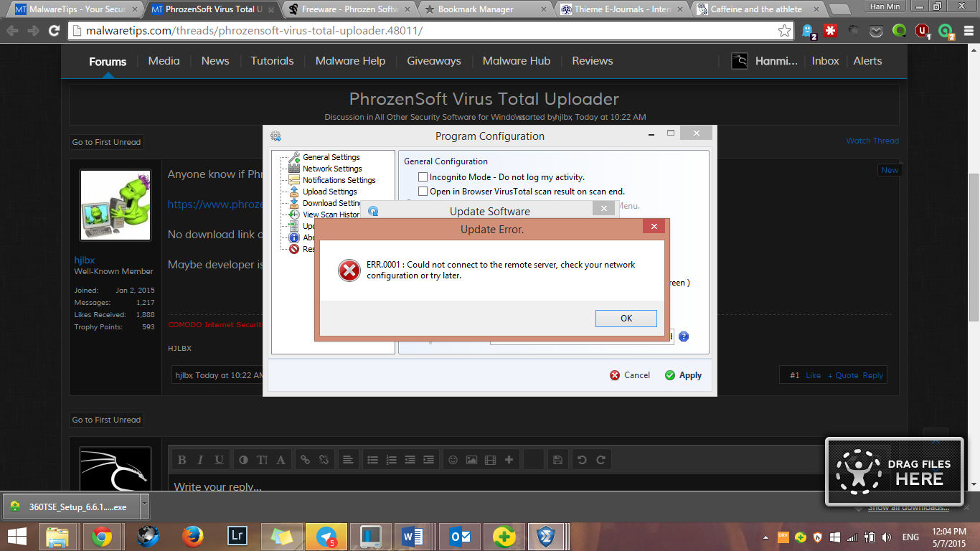Click OK in the Update Error dialog
Screen dimensions: 980x551
click(626, 318)
